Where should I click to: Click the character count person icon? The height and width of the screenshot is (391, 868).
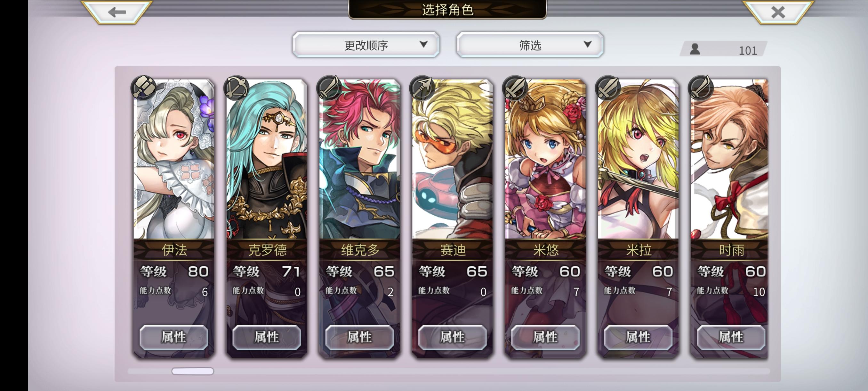(695, 49)
